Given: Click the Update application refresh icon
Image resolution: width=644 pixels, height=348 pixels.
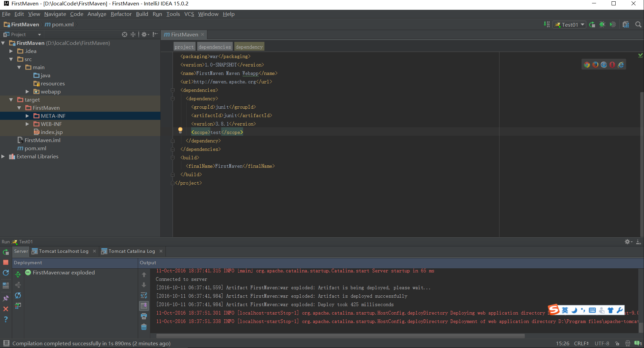Looking at the screenshot, I should coord(6,273).
